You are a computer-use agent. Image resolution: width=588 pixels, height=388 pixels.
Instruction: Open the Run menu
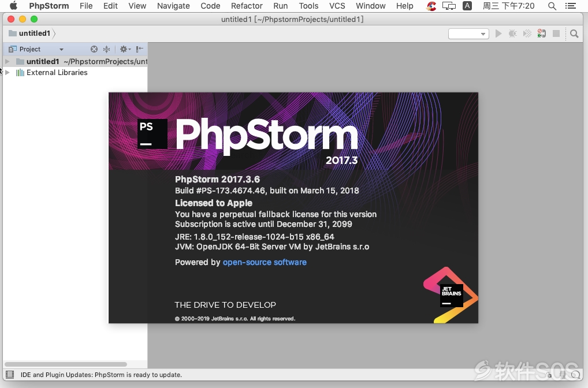281,6
